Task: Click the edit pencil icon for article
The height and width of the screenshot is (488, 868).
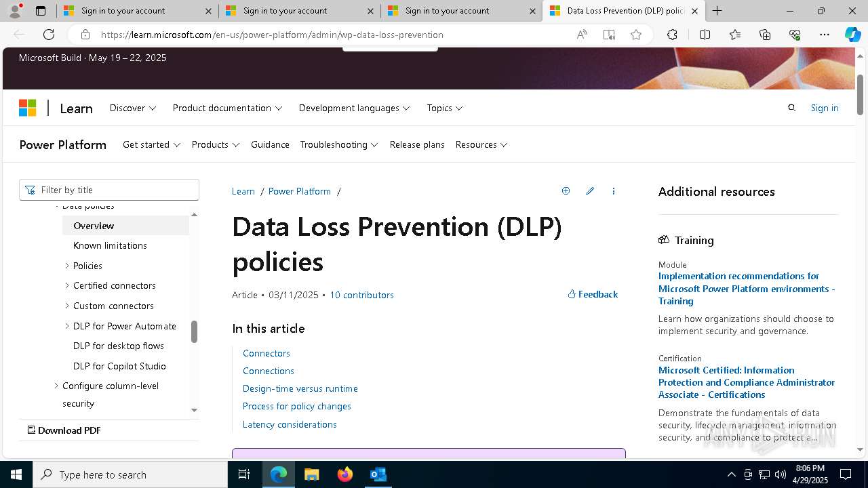Action: [x=590, y=191]
